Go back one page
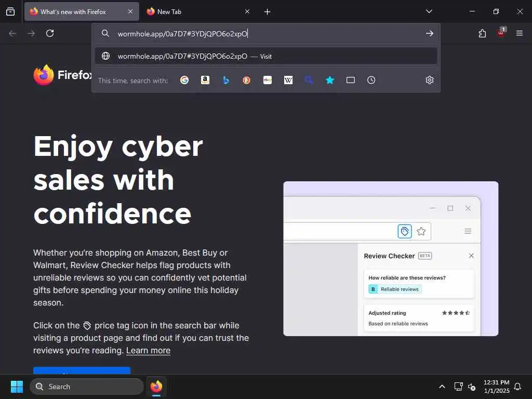532x399 pixels. pos(12,33)
